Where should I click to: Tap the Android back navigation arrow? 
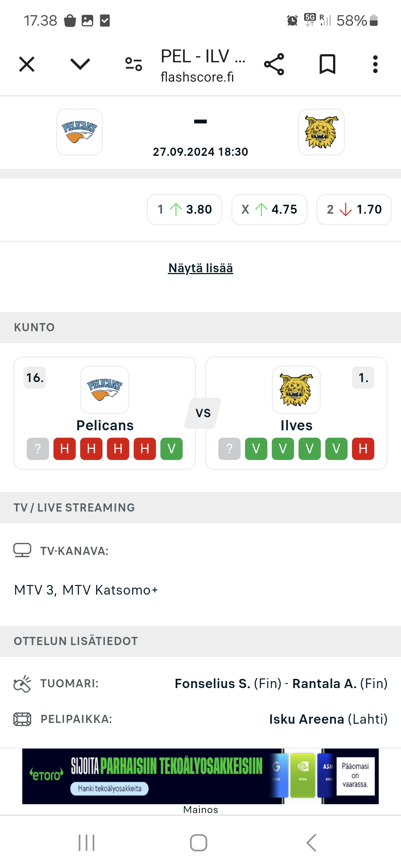pyautogui.click(x=311, y=843)
